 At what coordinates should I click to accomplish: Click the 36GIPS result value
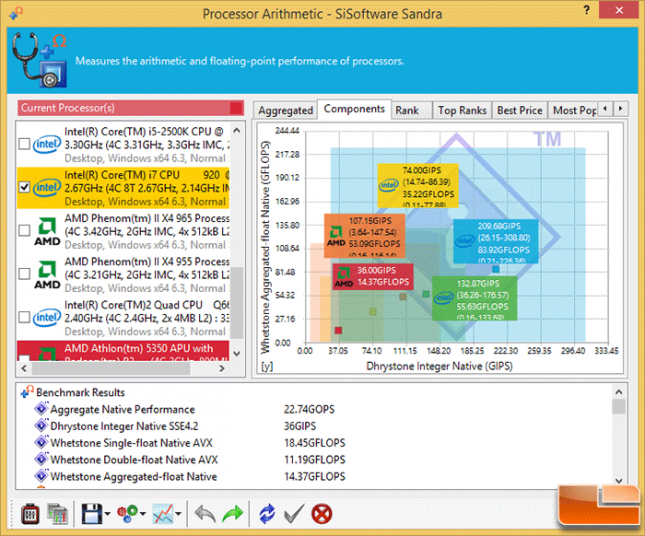click(x=300, y=426)
